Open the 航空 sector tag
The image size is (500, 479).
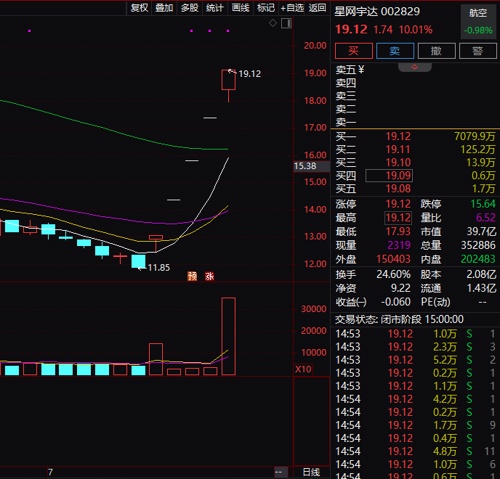(478, 13)
